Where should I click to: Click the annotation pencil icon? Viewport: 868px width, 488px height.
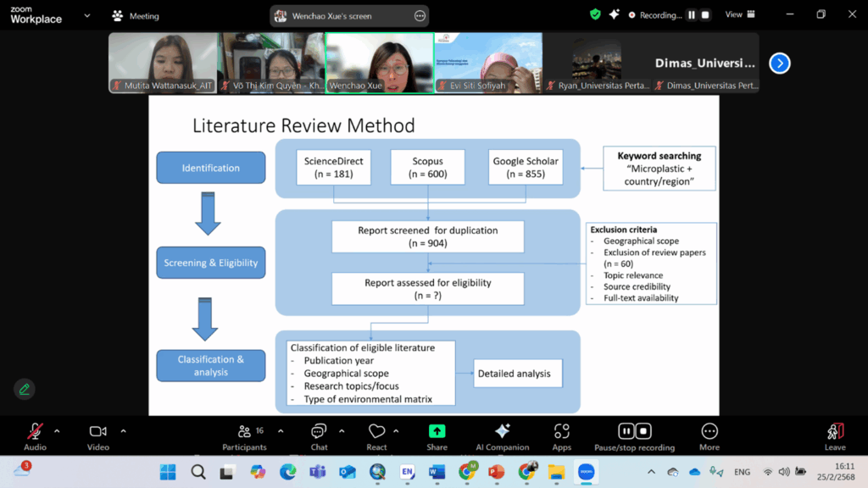click(25, 389)
